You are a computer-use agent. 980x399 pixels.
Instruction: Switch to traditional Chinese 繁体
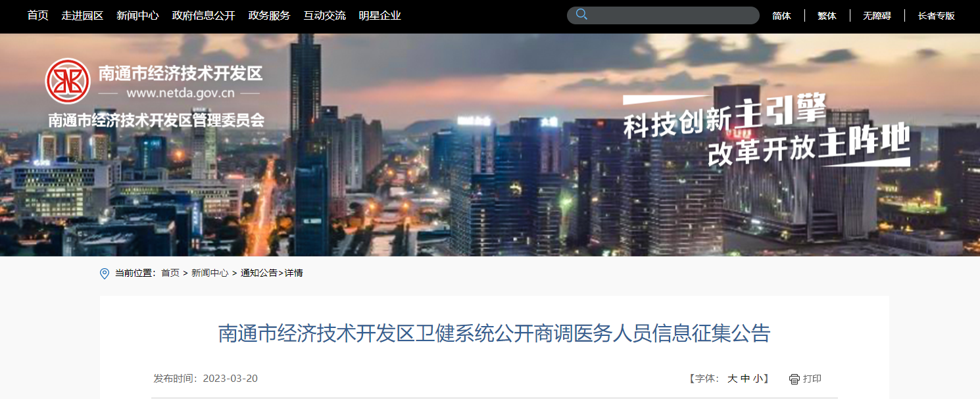tap(827, 16)
